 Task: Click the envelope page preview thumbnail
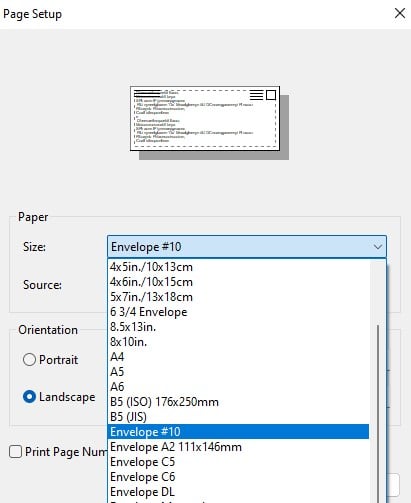205,118
